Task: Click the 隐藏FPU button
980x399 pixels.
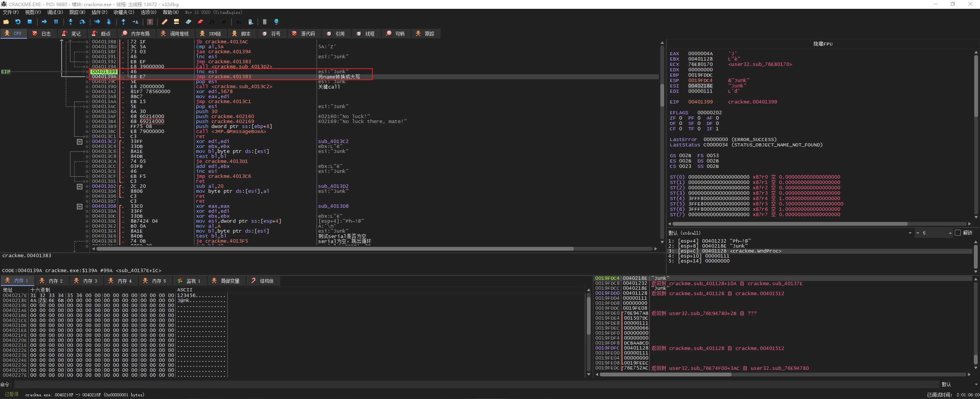Action: [x=823, y=44]
